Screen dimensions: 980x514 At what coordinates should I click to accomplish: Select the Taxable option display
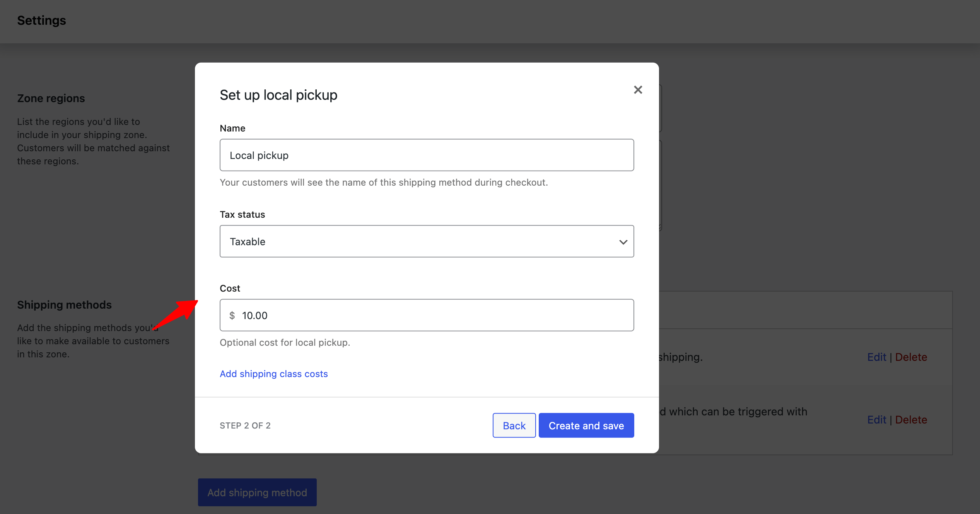point(248,241)
